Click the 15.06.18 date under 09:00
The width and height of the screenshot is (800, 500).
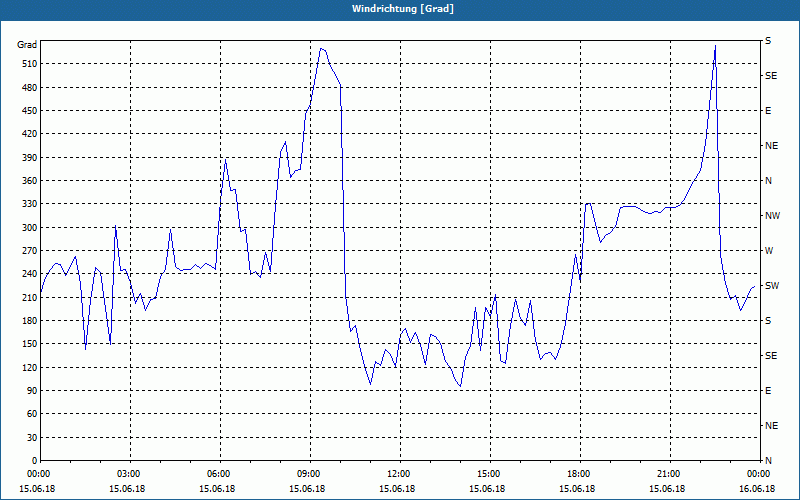307,489
